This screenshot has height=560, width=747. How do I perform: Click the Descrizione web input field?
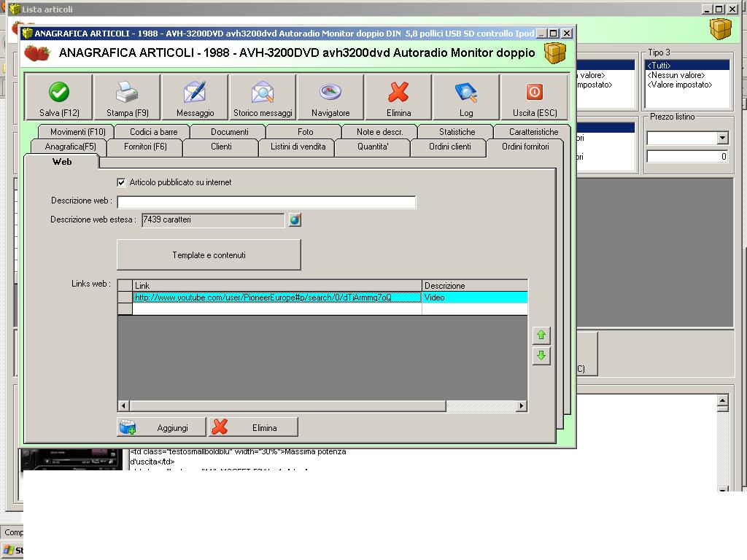click(266, 202)
